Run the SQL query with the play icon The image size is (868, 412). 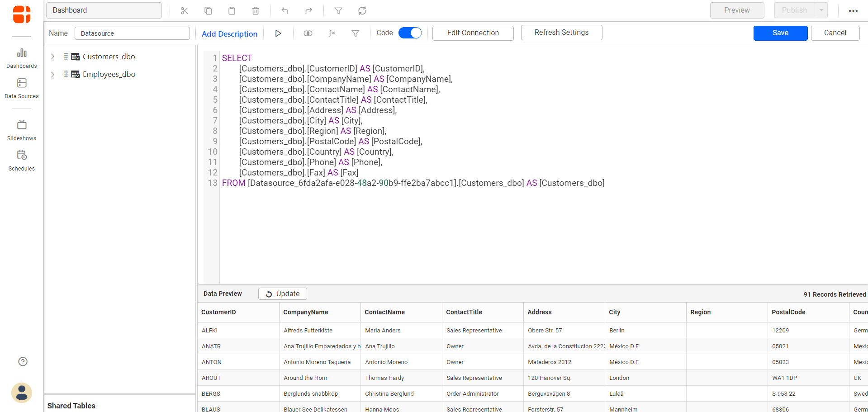[278, 33]
